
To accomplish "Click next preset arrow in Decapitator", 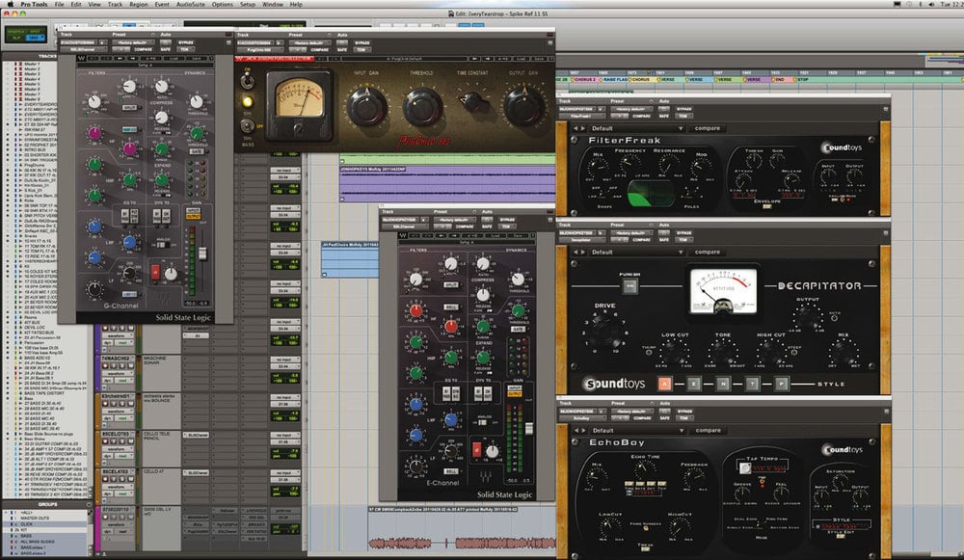I will pos(583,252).
